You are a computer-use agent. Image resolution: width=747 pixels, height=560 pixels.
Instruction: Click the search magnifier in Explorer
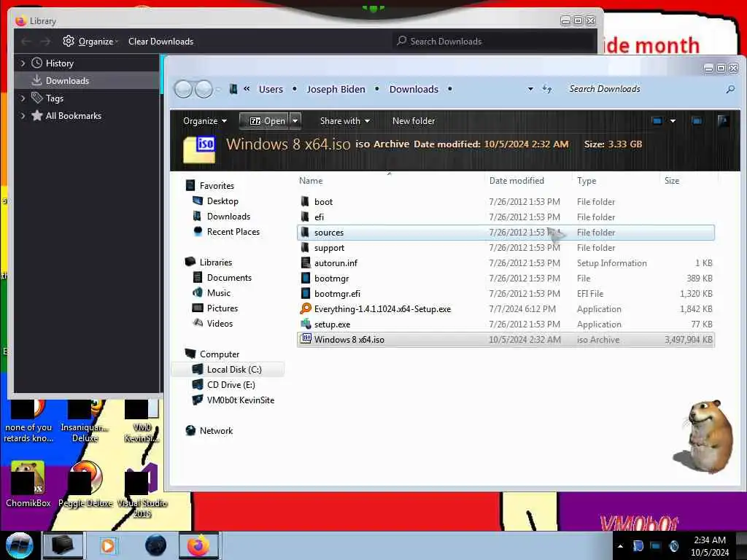click(x=729, y=89)
